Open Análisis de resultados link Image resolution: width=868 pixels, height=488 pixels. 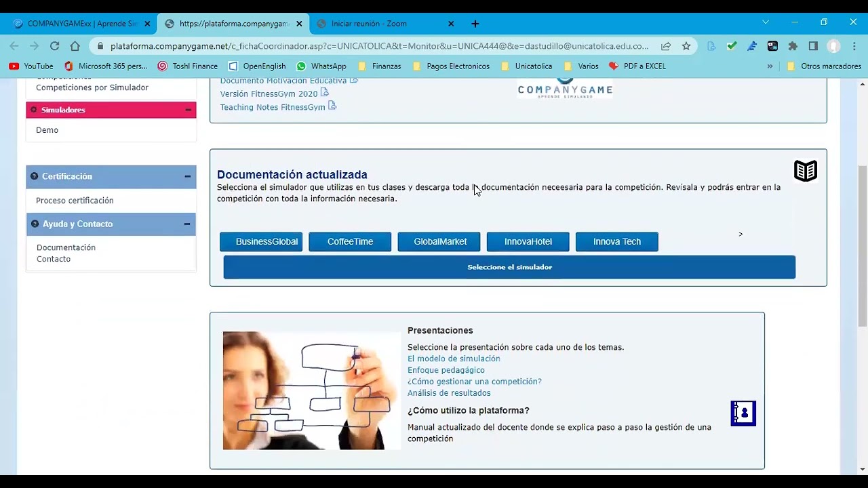tap(449, 393)
